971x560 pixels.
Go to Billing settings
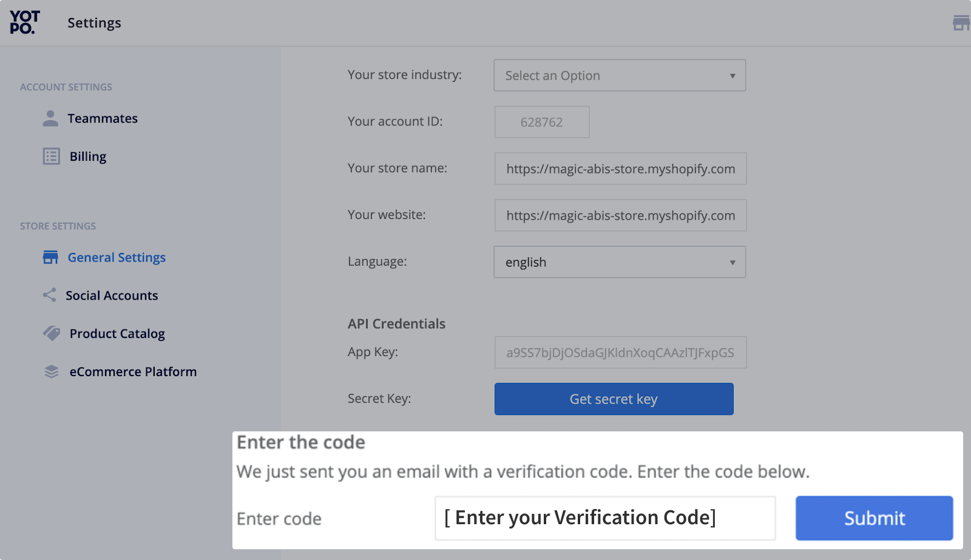click(88, 157)
